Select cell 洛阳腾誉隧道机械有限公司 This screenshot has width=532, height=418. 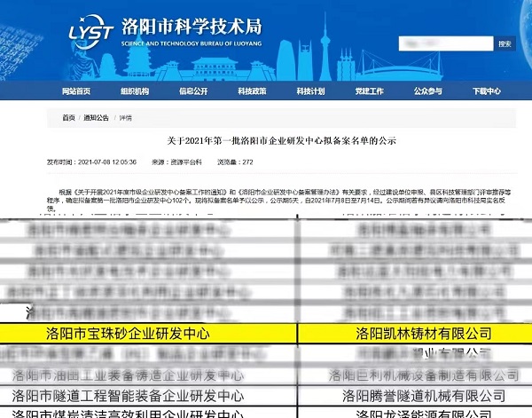[415, 396]
